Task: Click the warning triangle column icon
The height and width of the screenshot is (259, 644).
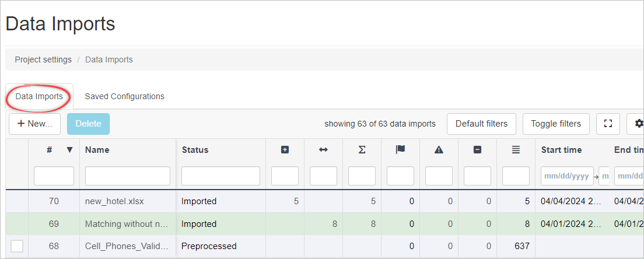Action: tap(439, 150)
